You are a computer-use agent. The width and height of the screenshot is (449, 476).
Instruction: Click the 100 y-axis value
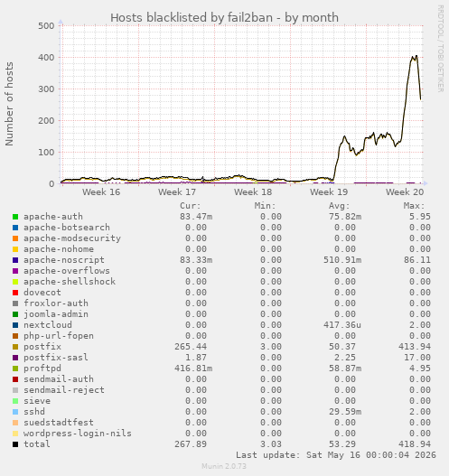tap(46, 152)
